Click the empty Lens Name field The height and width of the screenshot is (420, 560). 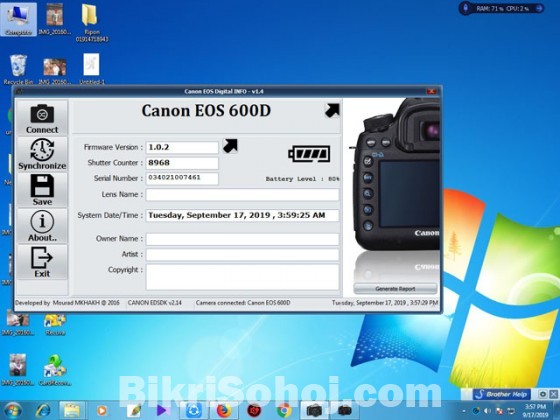pyautogui.click(x=242, y=195)
